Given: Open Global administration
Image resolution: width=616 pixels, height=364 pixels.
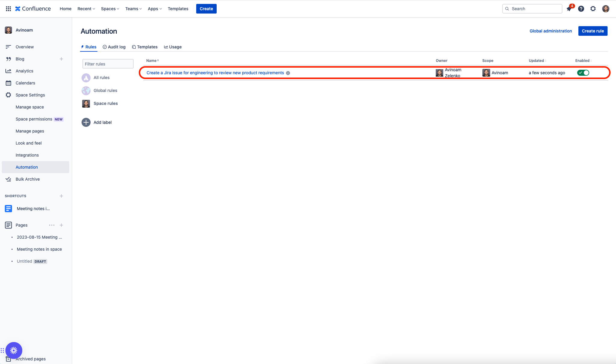Looking at the screenshot, I should point(550,31).
